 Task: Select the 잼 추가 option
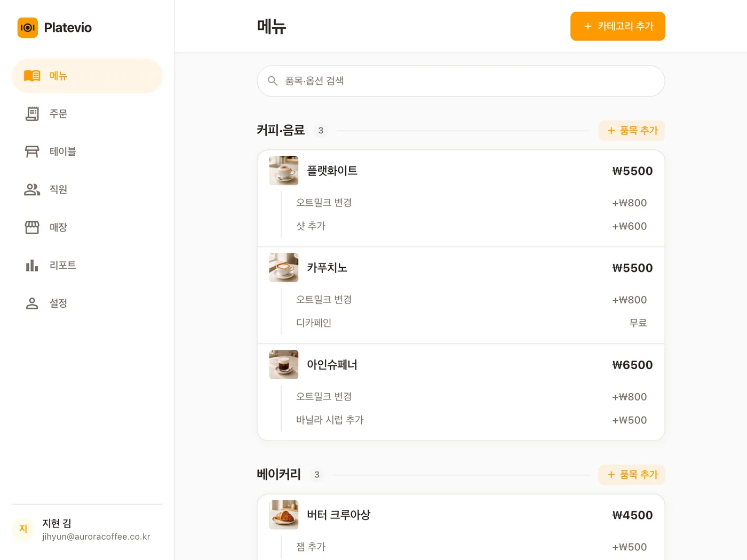471,547
